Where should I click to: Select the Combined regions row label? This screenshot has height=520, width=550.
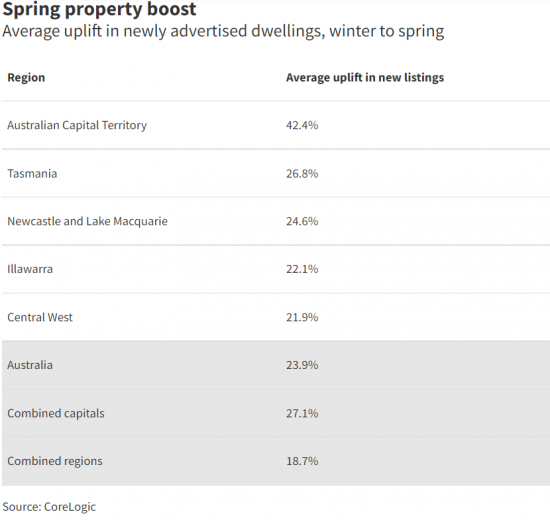point(55,461)
